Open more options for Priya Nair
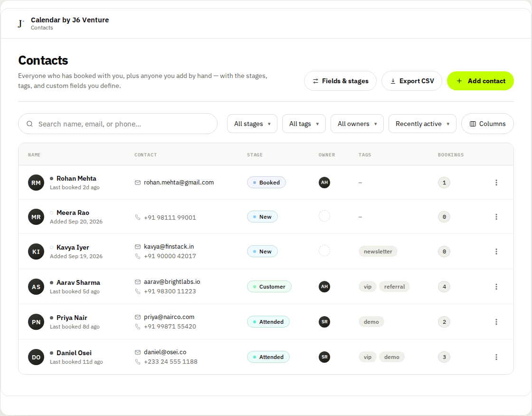Image resolution: width=532 pixels, height=416 pixels. tap(496, 322)
